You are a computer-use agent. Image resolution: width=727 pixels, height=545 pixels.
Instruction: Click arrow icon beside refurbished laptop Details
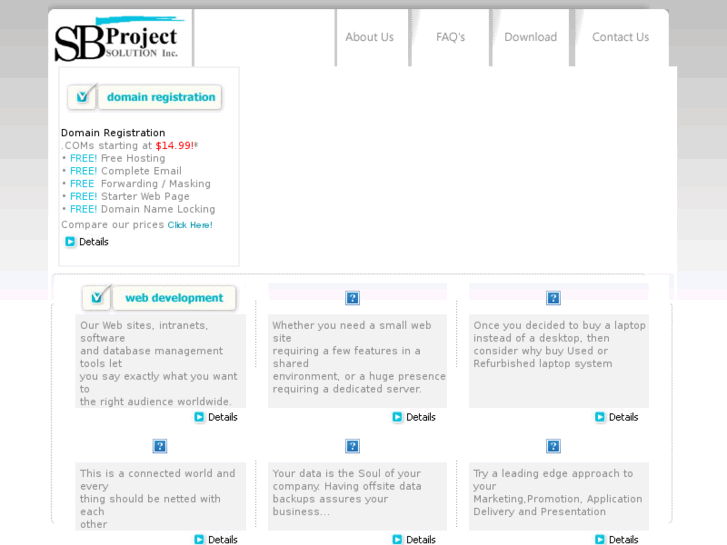point(600,417)
